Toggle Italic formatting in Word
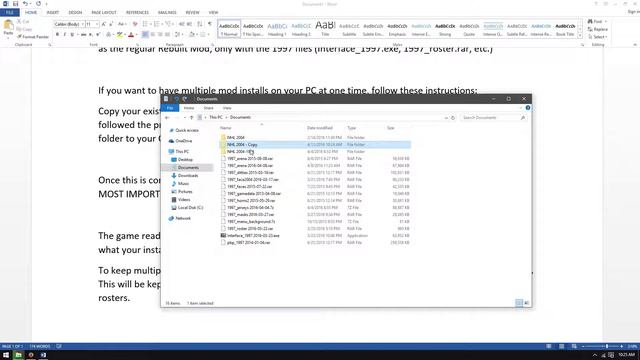Viewport: 640px width, 360px height. 64,35
